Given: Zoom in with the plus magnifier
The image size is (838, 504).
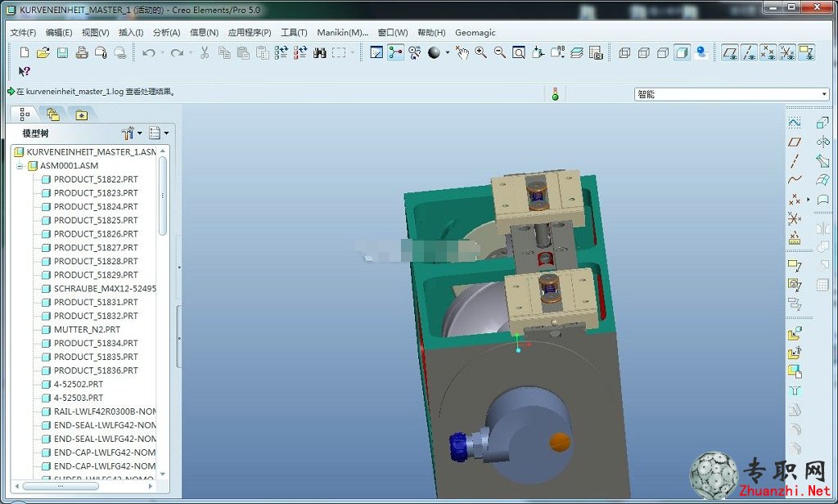Looking at the screenshot, I should coord(481,52).
